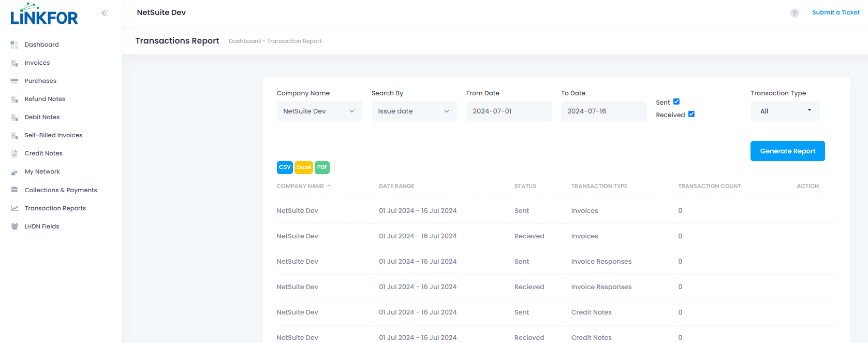Open the Company Name dropdown
The image size is (868, 343).
pos(319,111)
